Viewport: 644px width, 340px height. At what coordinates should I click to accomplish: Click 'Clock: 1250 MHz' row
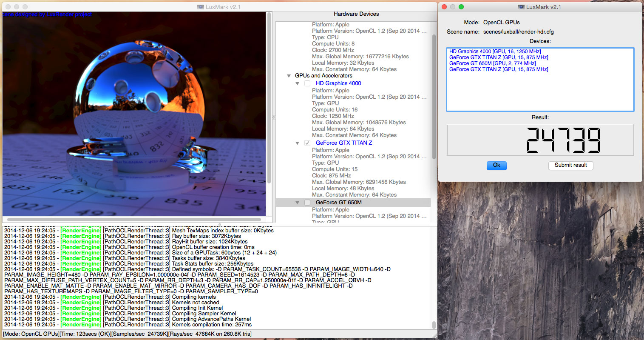coord(333,116)
